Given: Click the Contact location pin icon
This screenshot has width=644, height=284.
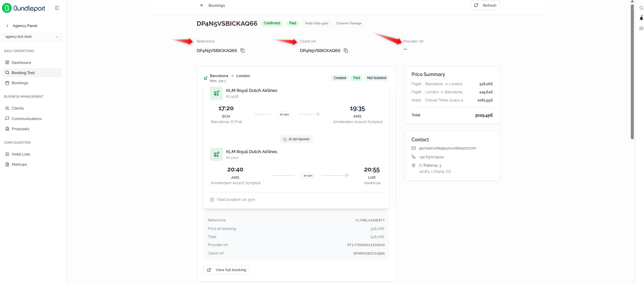Looking at the screenshot, I should [413, 165].
